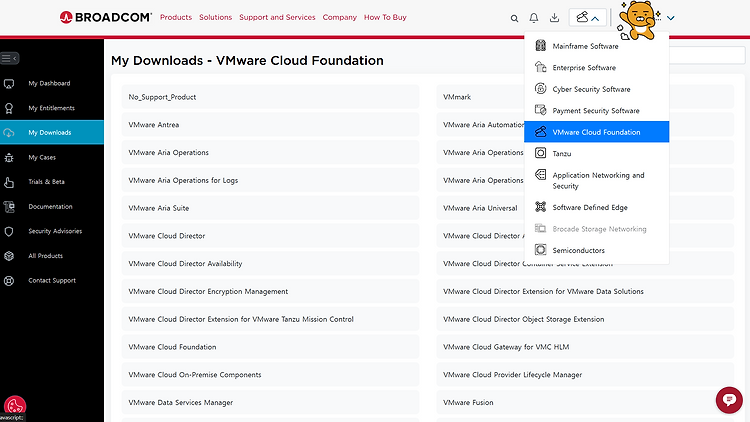This screenshot has height=422, width=750.
Task: Collapse the sidebar with hamburger toggle
Action: click(x=10, y=58)
